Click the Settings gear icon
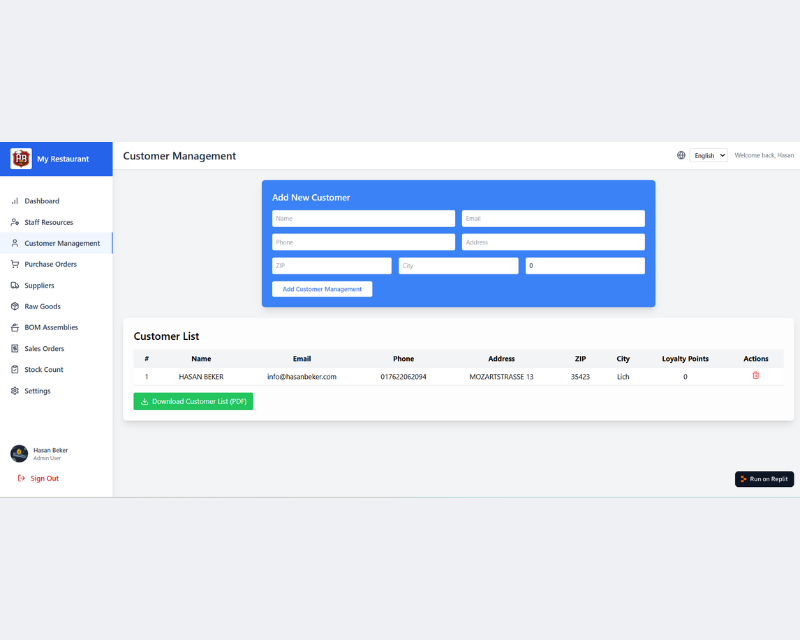Screen dimensions: 800x640 tap(15, 391)
